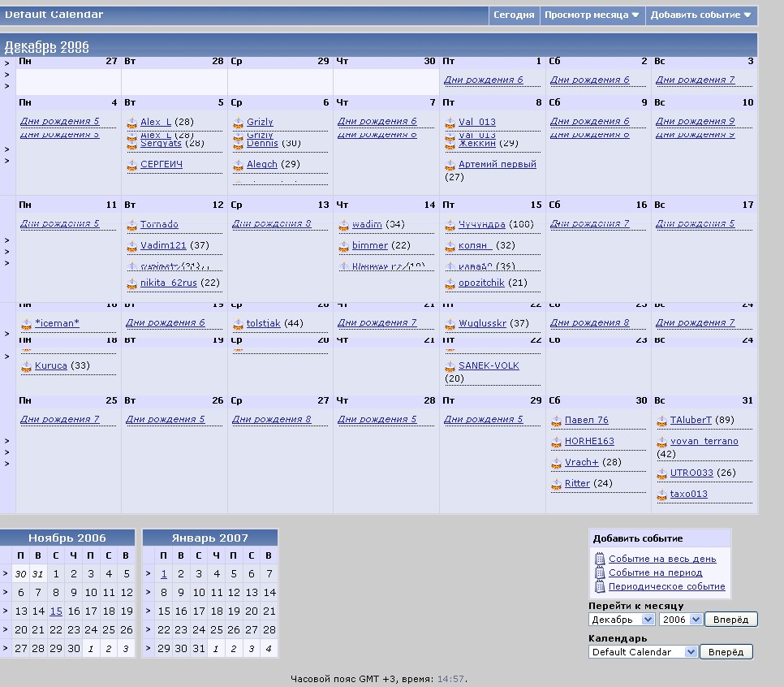
Task: Click the birthday icon next to Kuruca
Action: click(26, 366)
